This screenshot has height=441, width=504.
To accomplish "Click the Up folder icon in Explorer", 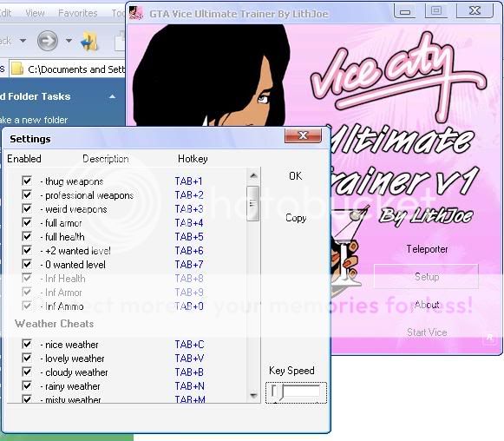I will (x=89, y=41).
